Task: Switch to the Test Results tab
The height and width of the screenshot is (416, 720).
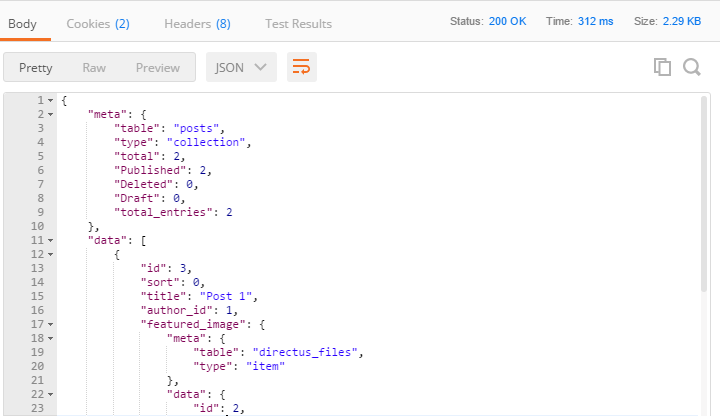Action: 298,24
